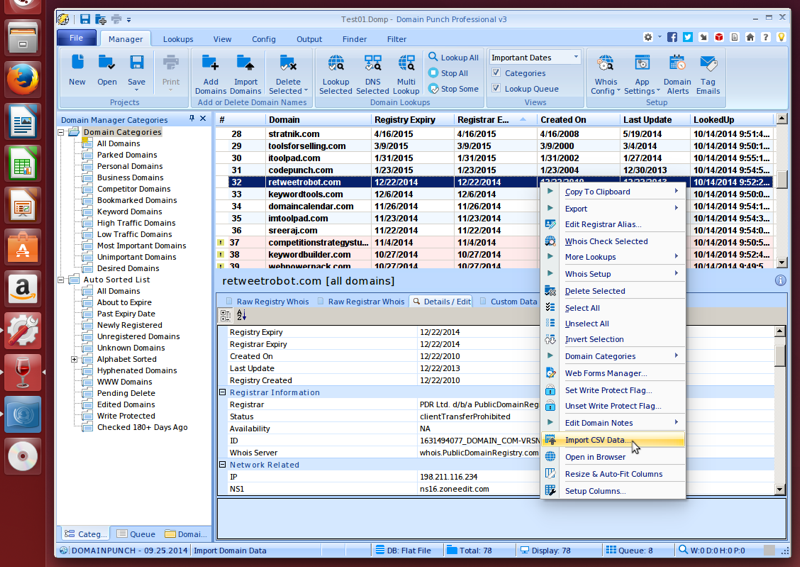The width and height of the screenshot is (800, 567).
Task: Open Whois Config from the ribbon
Action: coord(606,74)
